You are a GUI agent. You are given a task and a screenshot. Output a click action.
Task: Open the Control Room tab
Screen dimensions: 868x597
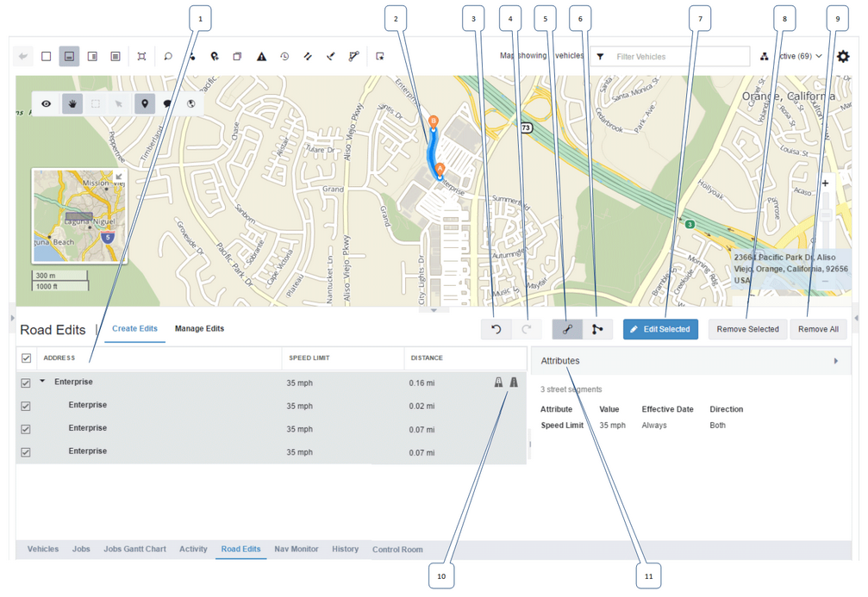point(397,550)
